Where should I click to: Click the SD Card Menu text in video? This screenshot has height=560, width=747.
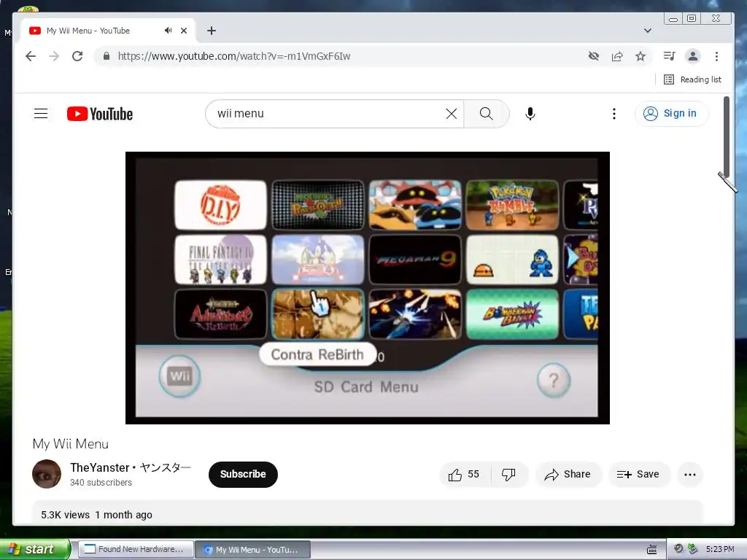(366, 387)
